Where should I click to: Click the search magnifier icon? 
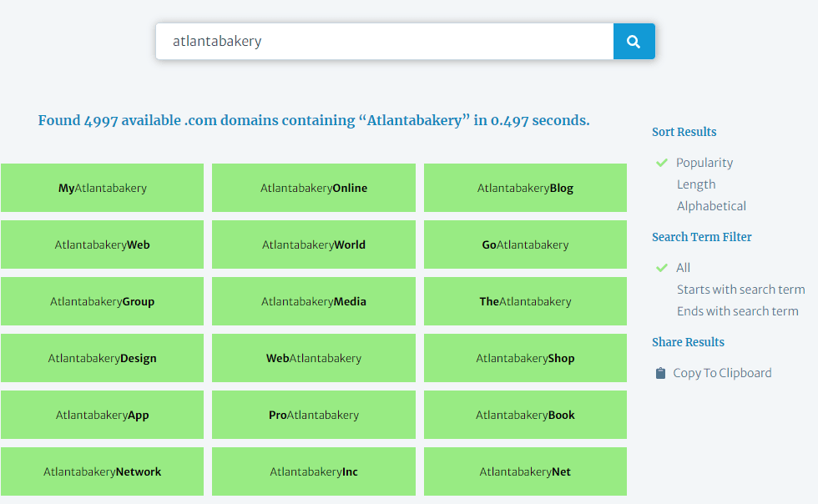(x=634, y=41)
